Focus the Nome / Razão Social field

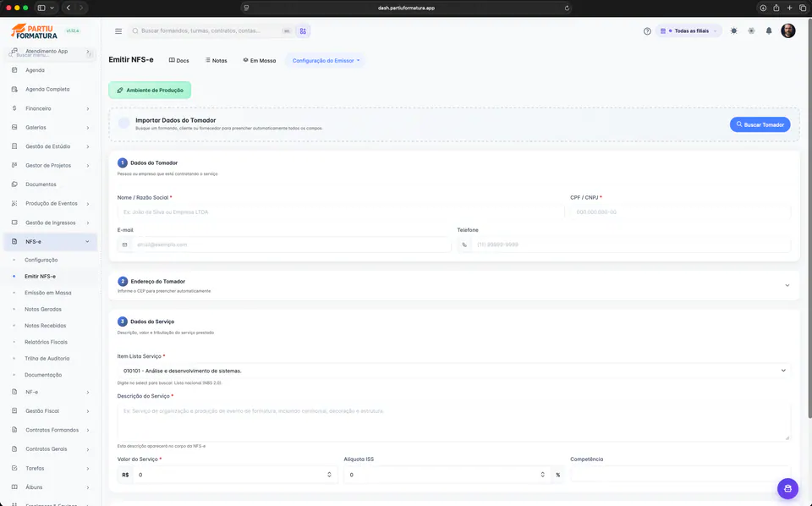coord(340,212)
